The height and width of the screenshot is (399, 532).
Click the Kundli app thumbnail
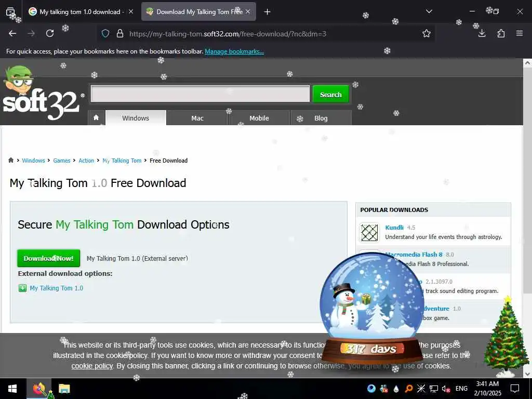(369, 232)
